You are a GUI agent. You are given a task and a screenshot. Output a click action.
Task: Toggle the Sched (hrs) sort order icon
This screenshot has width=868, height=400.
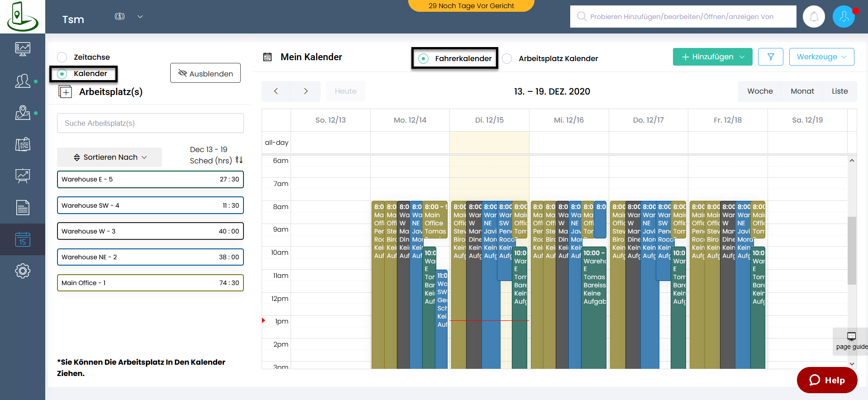tap(239, 160)
